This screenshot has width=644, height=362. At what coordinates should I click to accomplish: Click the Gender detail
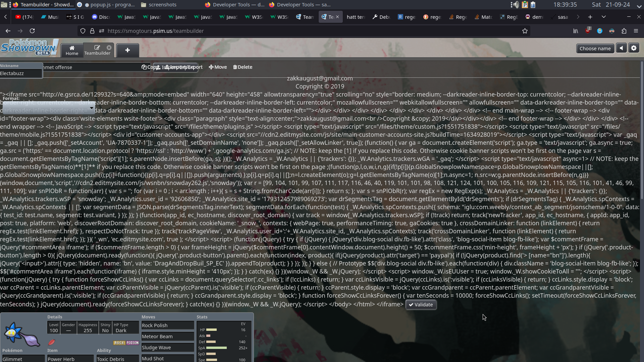tap(68, 327)
